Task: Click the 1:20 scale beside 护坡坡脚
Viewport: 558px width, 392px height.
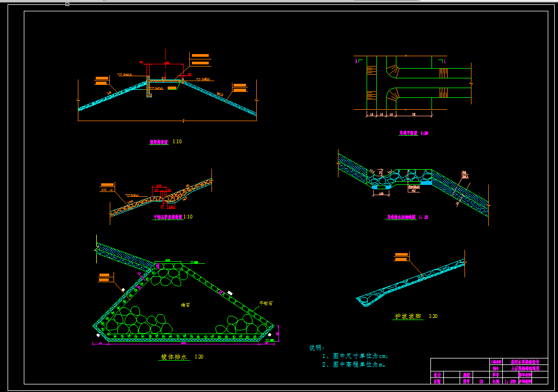Action: coord(433,316)
